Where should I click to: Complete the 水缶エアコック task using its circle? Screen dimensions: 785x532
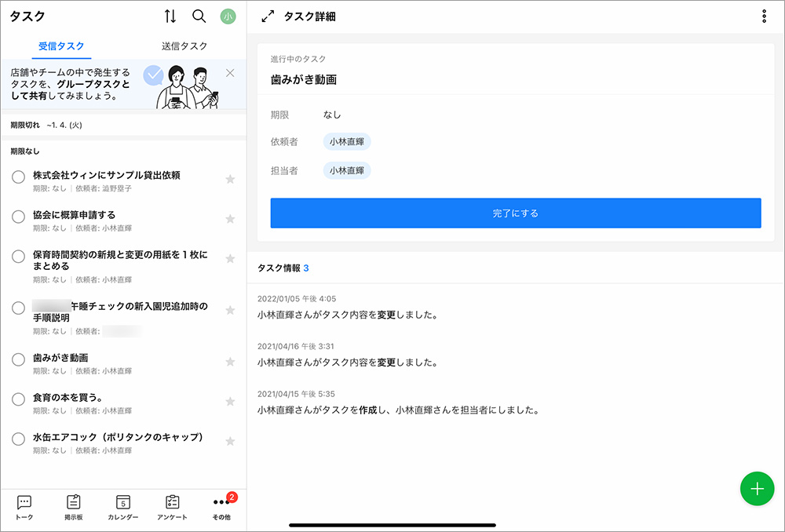19,439
